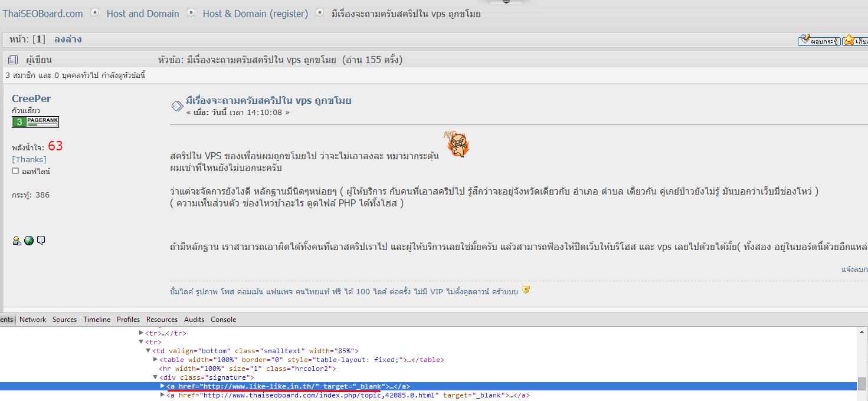This screenshot has height=401, width=868.
Task: Click the PageRank 3 badge image
Action: pos(35,122)
